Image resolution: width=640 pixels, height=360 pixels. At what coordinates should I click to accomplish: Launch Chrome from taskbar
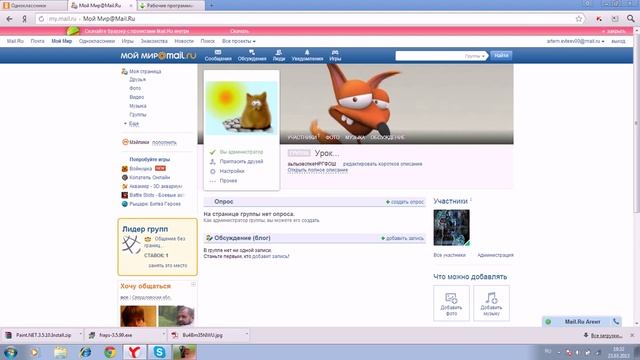tap(110, 352)
